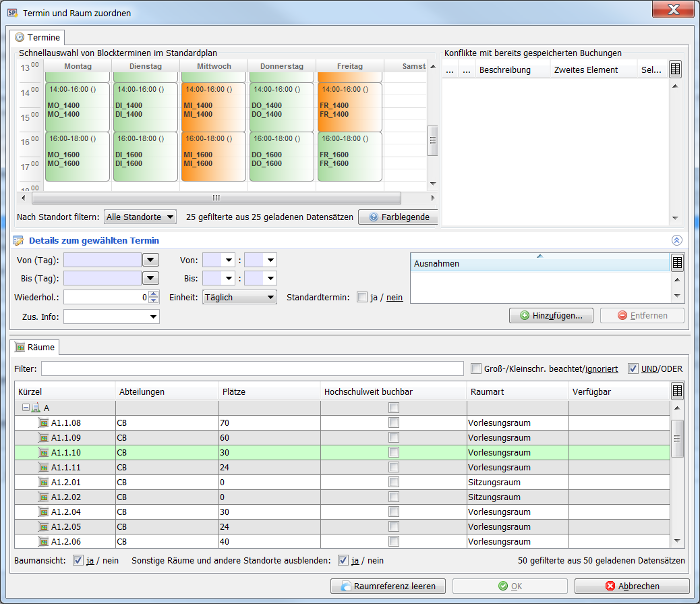Viewport: 700px width, 604px height.
Task: Toggle Standardtermin ja/nein checkbox
Action: click(x=362, y=297)
